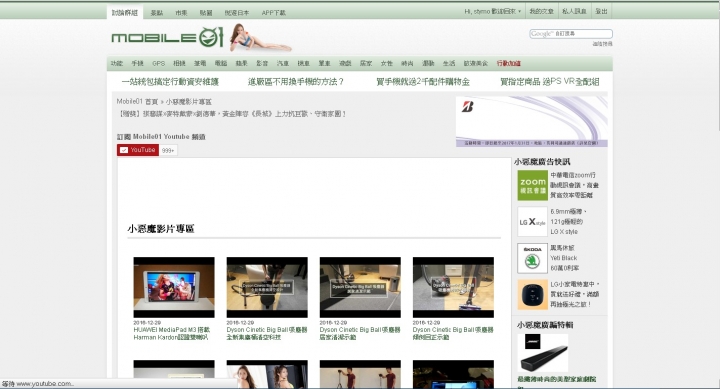Open the Dyson 居家清潔示範 title link
This screenshot has height=389, width=720.
[x=360, y=333]
